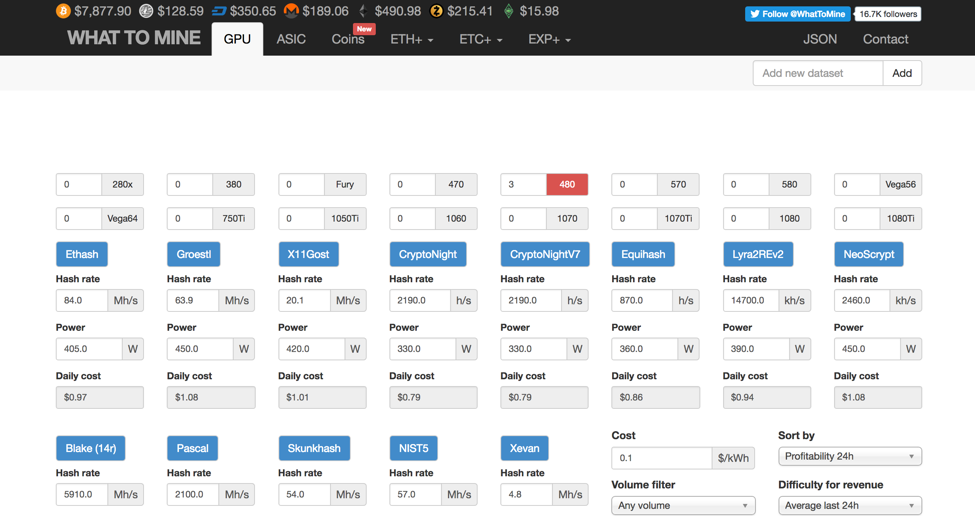Click the Litecoin price icon

tap(146, 11)
